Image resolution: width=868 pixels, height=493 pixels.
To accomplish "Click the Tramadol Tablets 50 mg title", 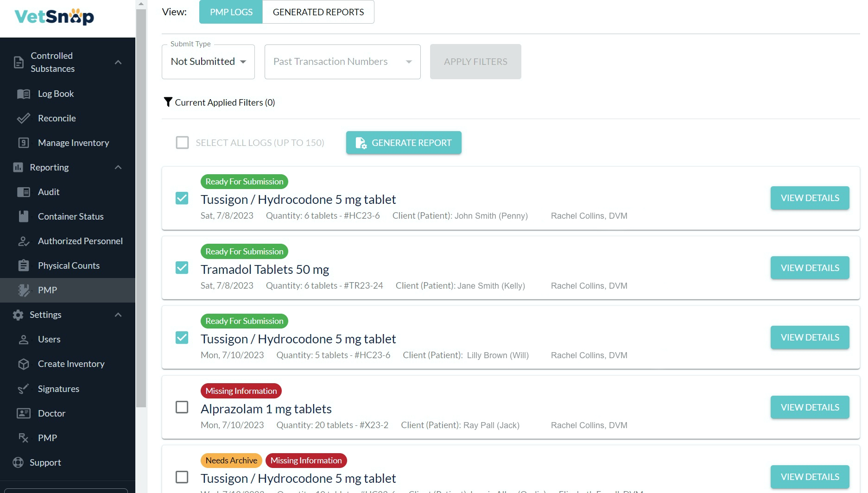I will [x=265, y=270].
